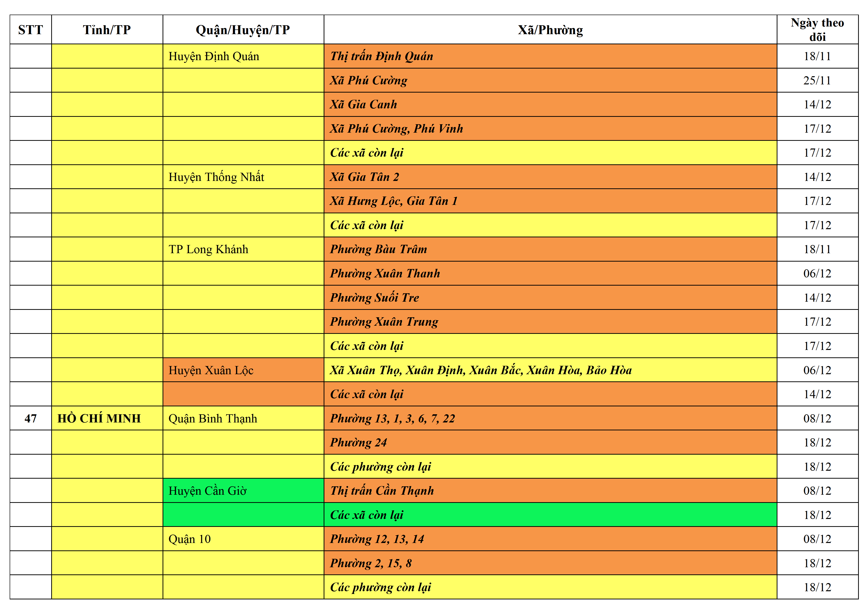Click the STT column header
868x614 pixels.
(x=31, y=29)
